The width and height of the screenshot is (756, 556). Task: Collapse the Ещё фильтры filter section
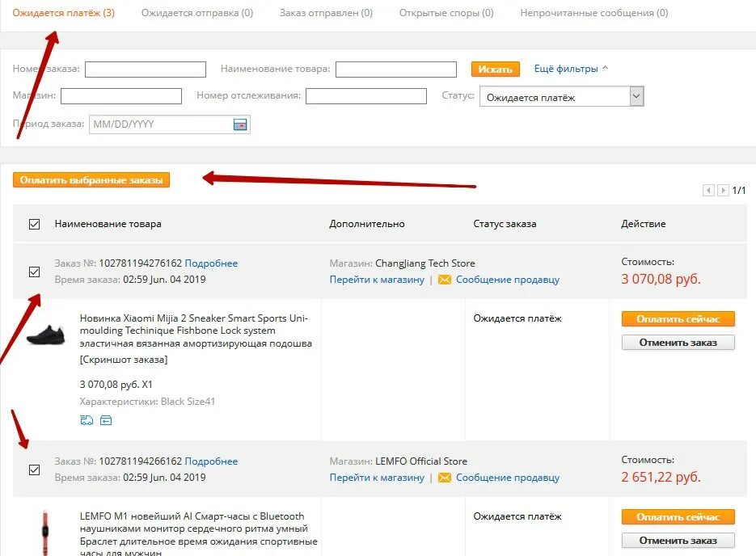pyautogui.click(x=571, y=69)
